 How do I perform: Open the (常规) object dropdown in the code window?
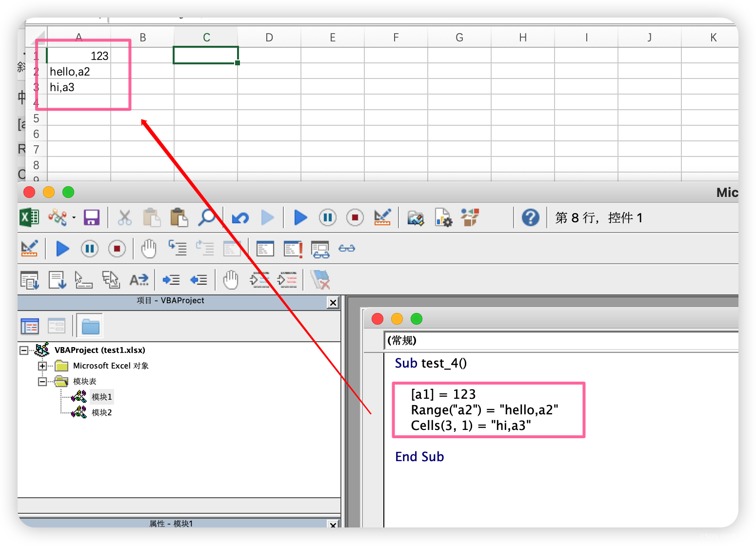[x=561, y=340]
